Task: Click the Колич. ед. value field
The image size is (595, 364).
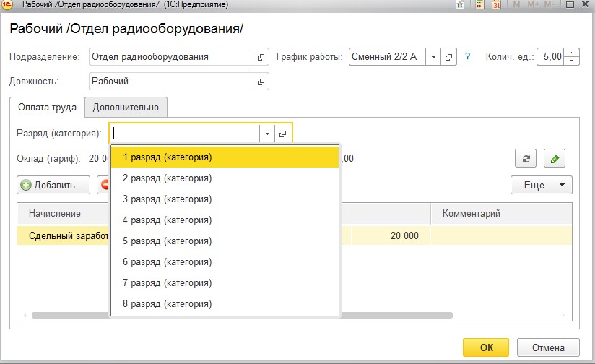Action: 551,57
